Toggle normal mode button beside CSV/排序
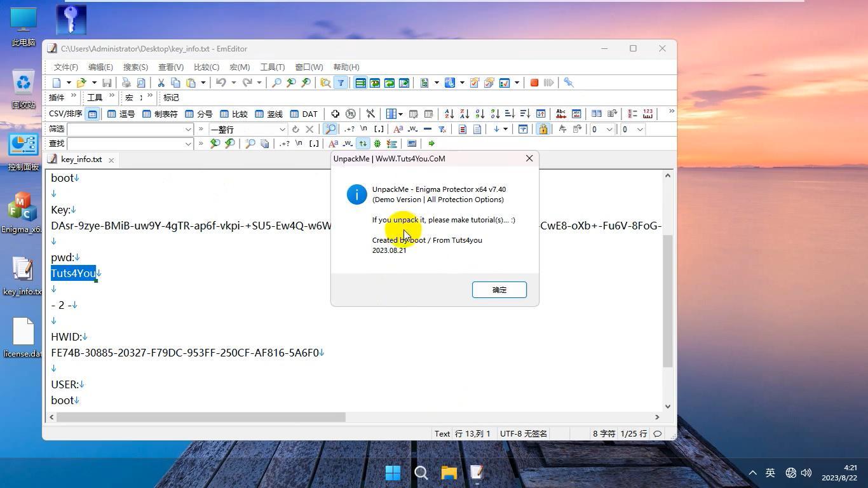Image resolution: width=868 pixels, height=488 pixels. (x=92, y=114)
